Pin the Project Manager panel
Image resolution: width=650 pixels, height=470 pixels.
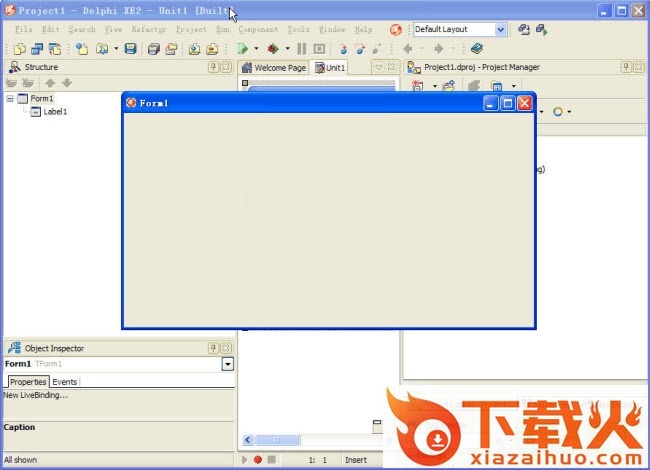pos(626,67)
